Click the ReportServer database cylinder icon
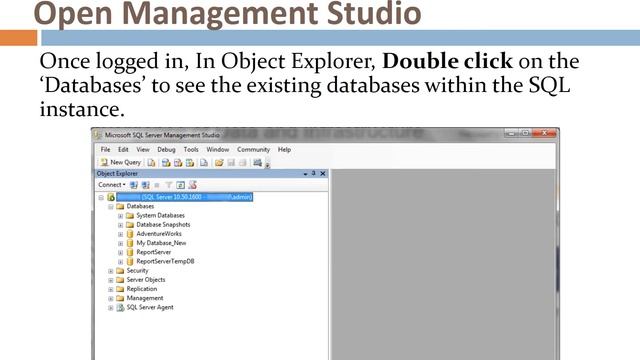 tap(130, 252)
